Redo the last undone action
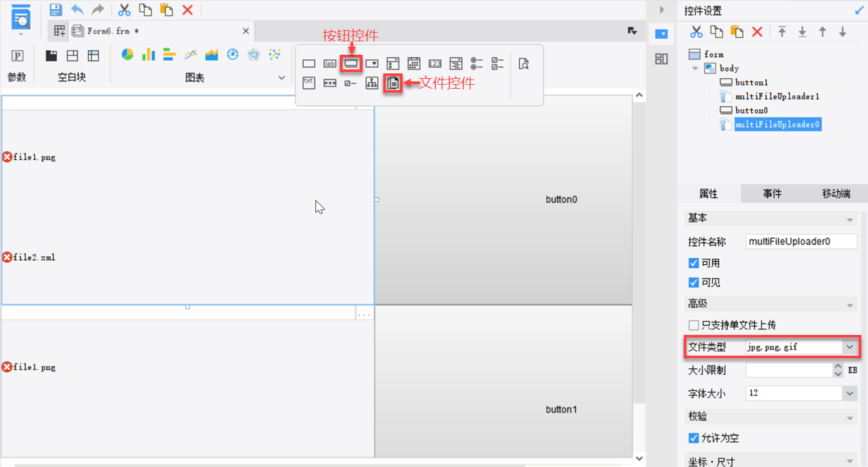The image size is (868, 467). [x=98, y=9]
